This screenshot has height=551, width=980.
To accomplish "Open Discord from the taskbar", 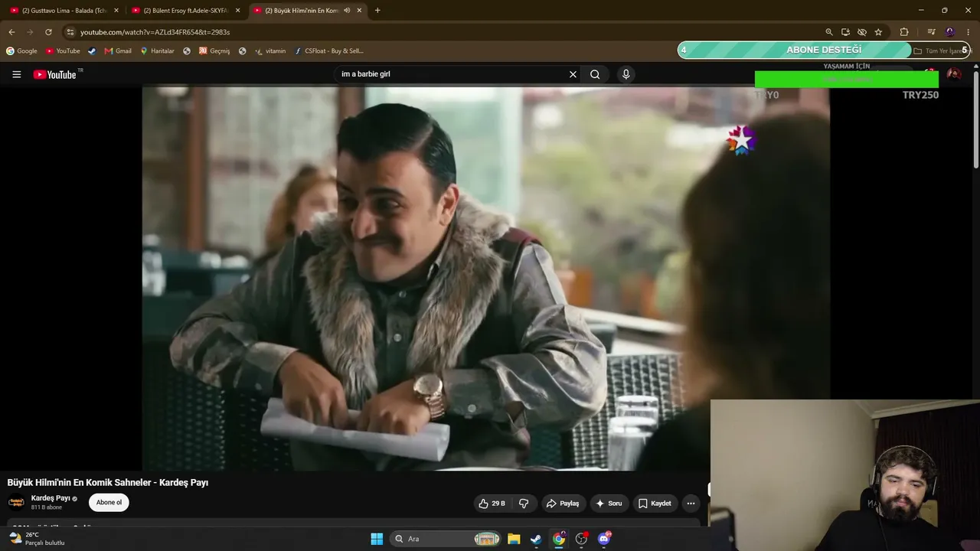I will tap(604, 539).
